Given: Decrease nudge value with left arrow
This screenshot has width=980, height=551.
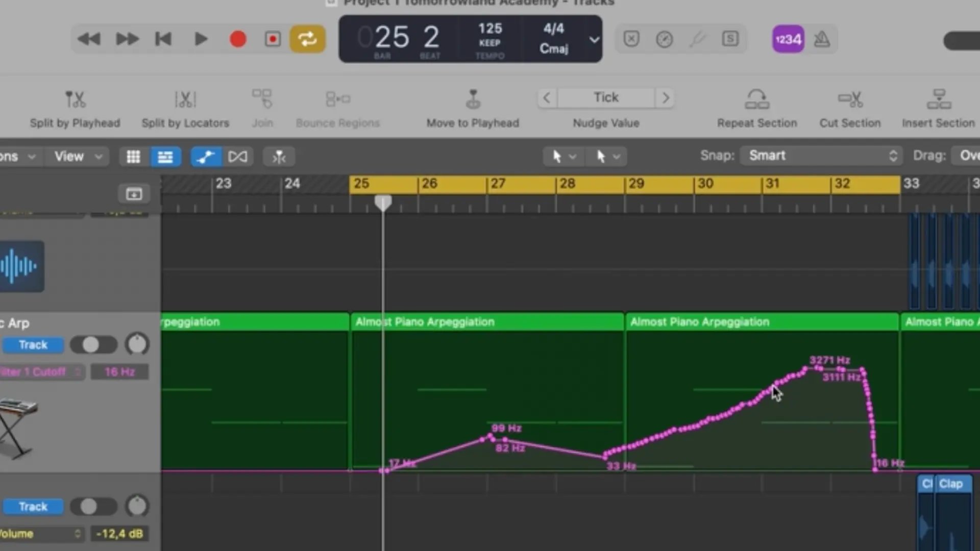Looking at the screenshot, I should coord(547,97).
